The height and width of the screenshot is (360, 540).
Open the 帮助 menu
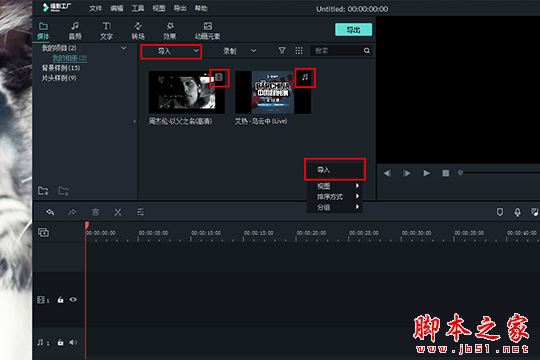coord(201,8)
